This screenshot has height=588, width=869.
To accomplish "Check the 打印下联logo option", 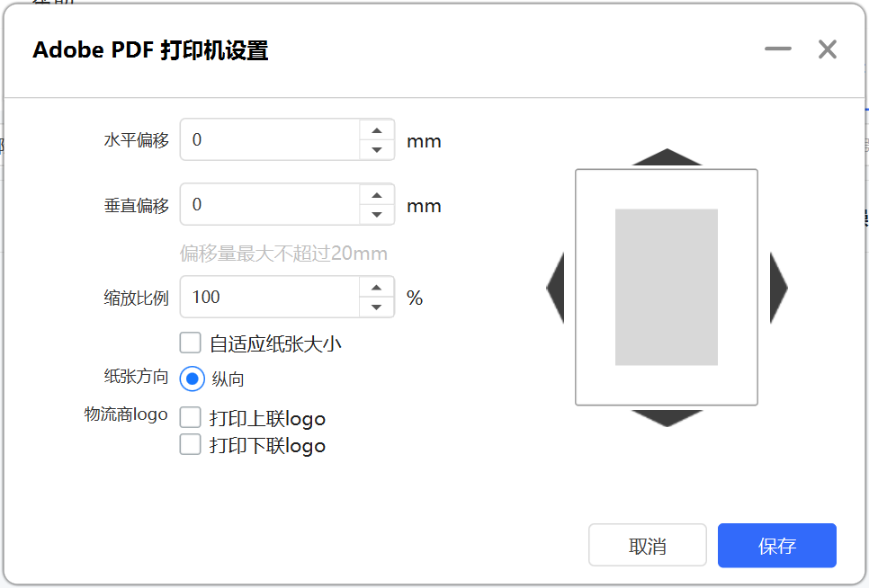I will [x=190, y=444].
